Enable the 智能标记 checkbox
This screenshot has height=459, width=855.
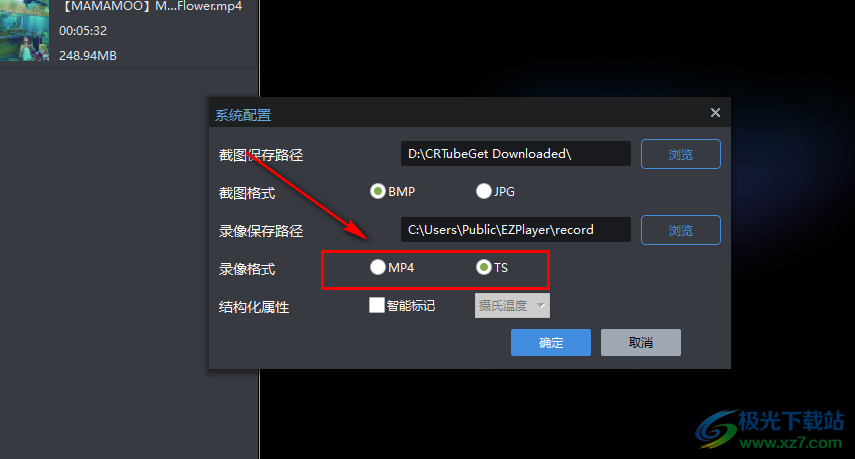pos(377,305)
